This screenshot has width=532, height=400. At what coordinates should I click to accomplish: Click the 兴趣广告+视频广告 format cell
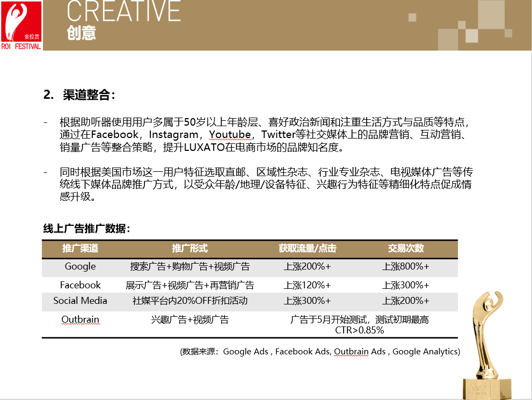(x=190, y=319)
